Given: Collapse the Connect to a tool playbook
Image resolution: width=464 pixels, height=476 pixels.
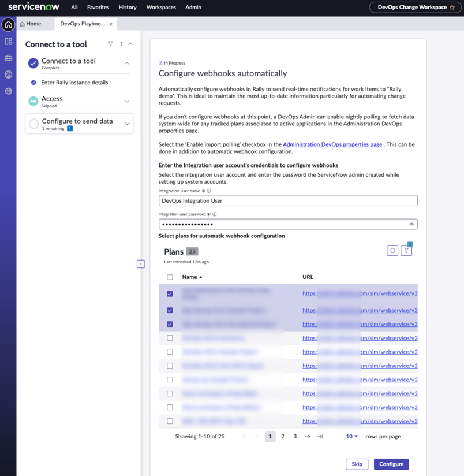Looking at the screenshot, I should (x=130, y=44).
